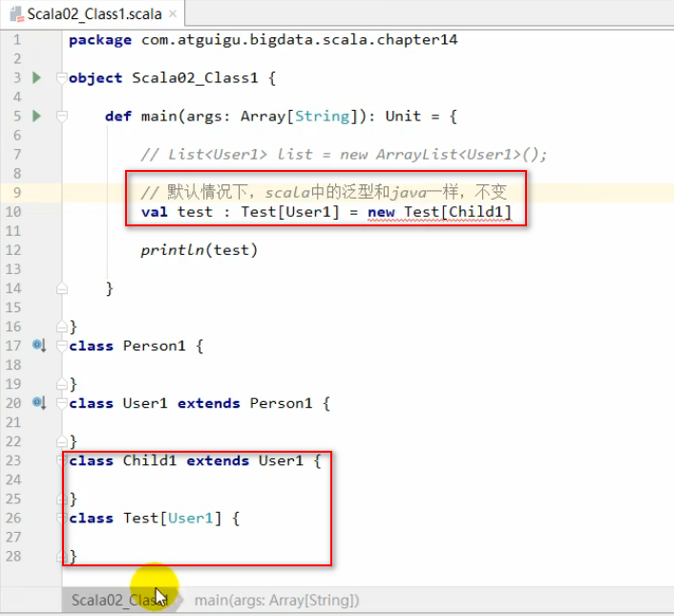Click 'extends' keyword on line 20
Viewport: 674px width, 616px height.
point(209,403)
